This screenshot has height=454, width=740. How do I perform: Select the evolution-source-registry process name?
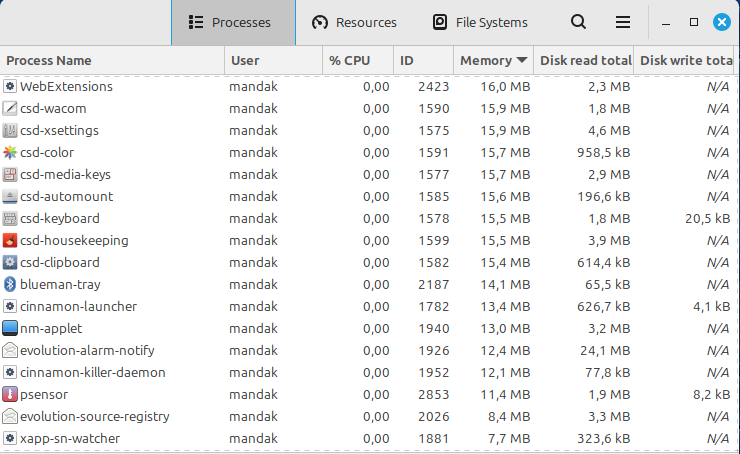point(95,417)
